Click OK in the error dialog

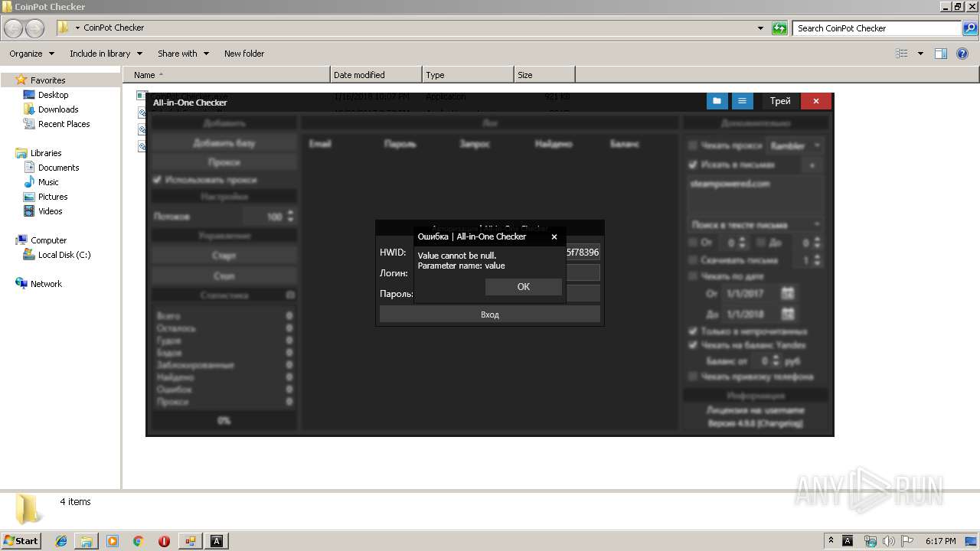tap(523, 286)
